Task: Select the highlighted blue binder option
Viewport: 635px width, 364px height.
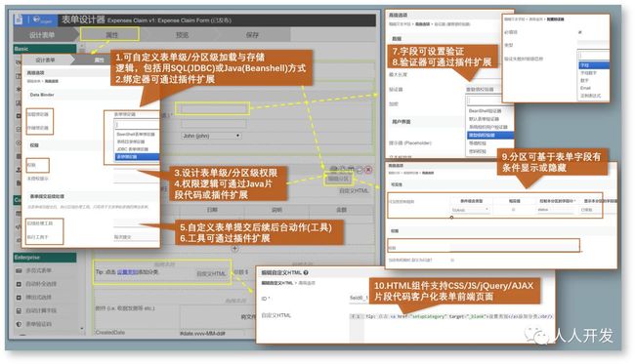Action: (x=137, y=156)
